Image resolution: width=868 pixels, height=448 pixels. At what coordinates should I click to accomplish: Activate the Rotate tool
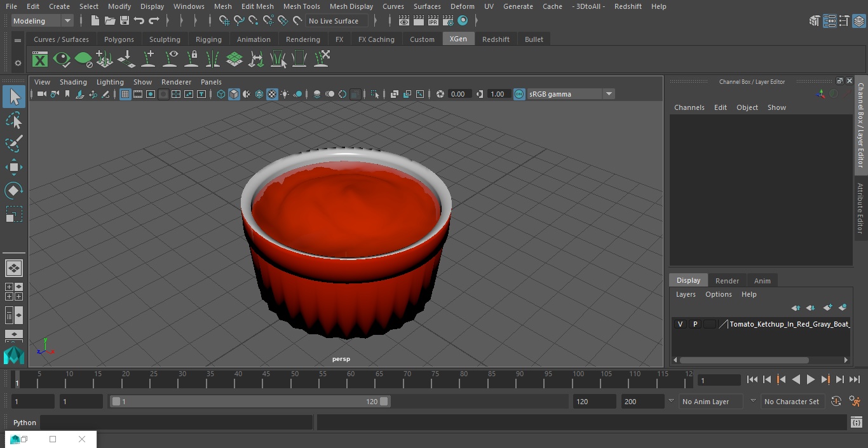click(x=14, y=191)
